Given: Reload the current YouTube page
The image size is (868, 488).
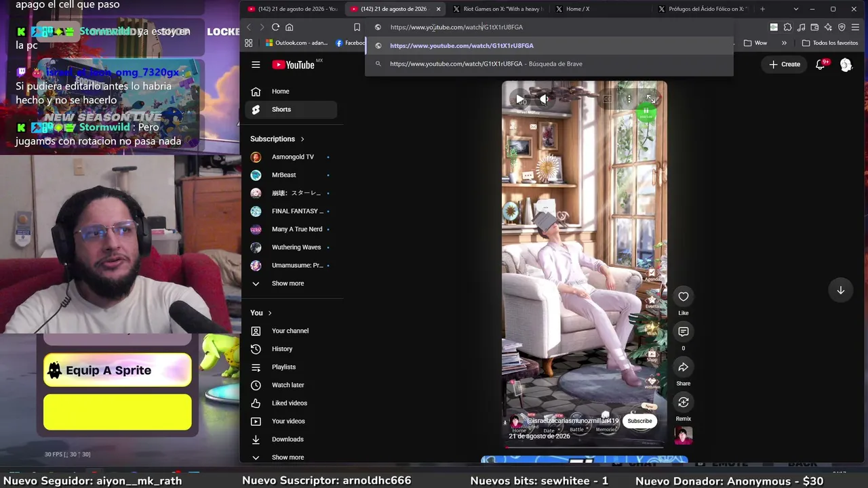Looking at the screenshot, I should tap(275, 27).
